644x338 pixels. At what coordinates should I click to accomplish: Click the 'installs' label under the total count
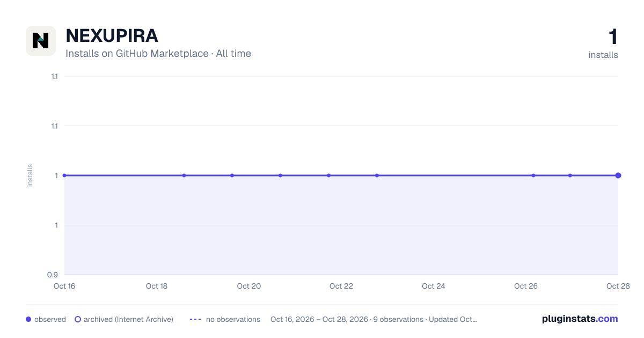pyautogui.click(x=603, y=55)
